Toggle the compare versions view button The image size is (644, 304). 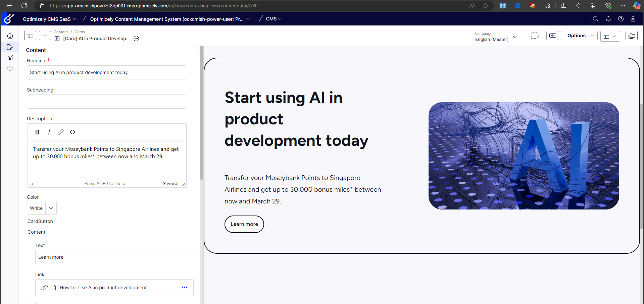552,36
